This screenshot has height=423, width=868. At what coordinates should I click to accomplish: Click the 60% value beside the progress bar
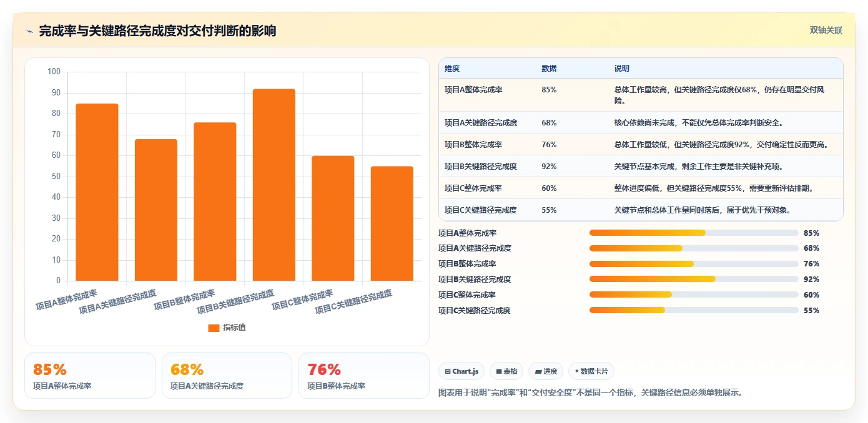pos(811,295)
